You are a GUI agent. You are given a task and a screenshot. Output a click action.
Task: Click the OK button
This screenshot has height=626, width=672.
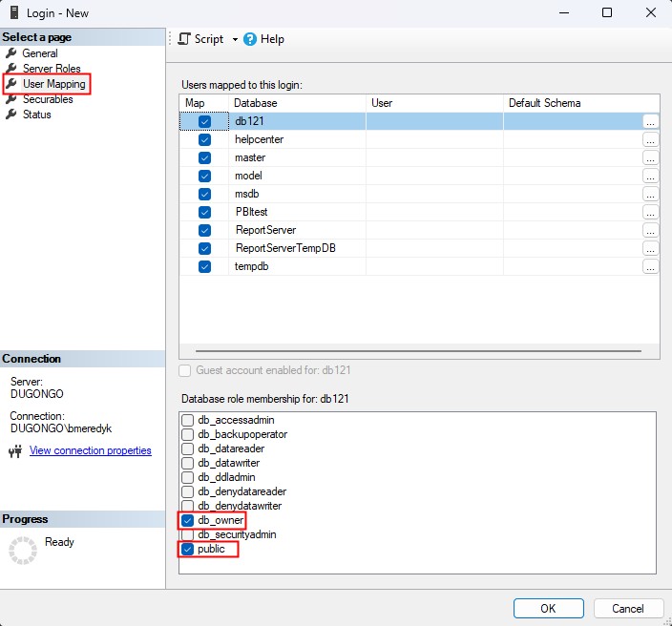pyautogui.click(x=549, y=609)
